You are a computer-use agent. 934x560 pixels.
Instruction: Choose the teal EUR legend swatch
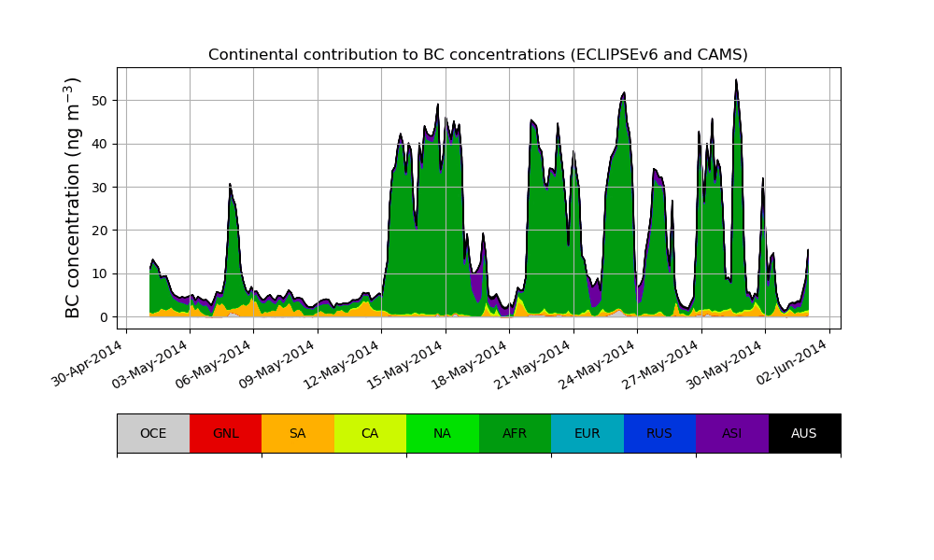tap(587, 433)
